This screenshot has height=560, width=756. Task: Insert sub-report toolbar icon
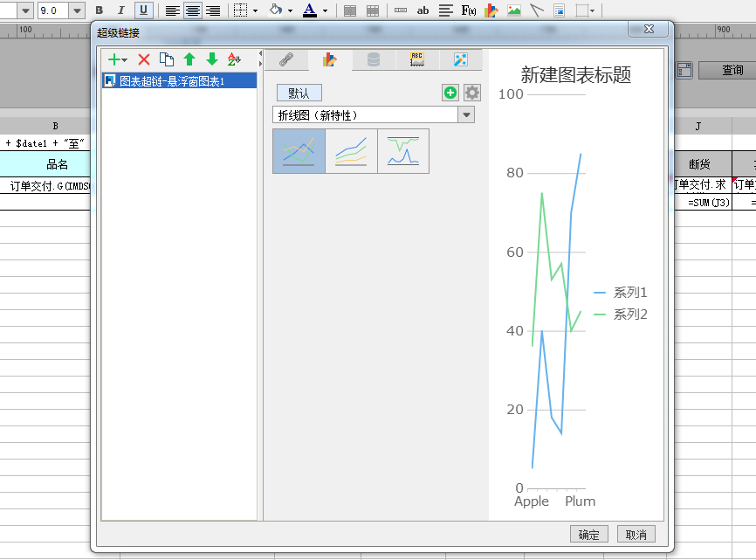coord(560,10)
